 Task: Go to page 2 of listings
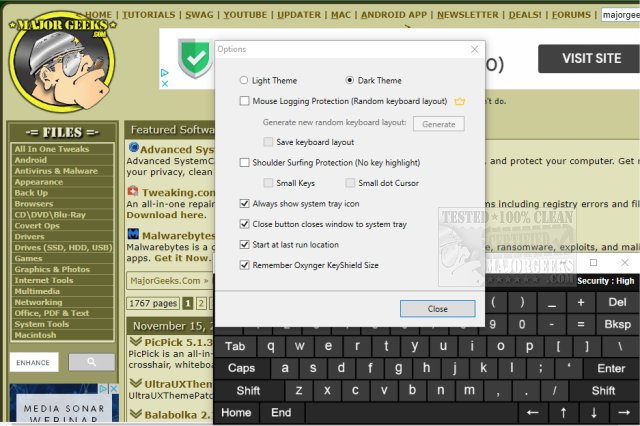[x=201, y=303]
